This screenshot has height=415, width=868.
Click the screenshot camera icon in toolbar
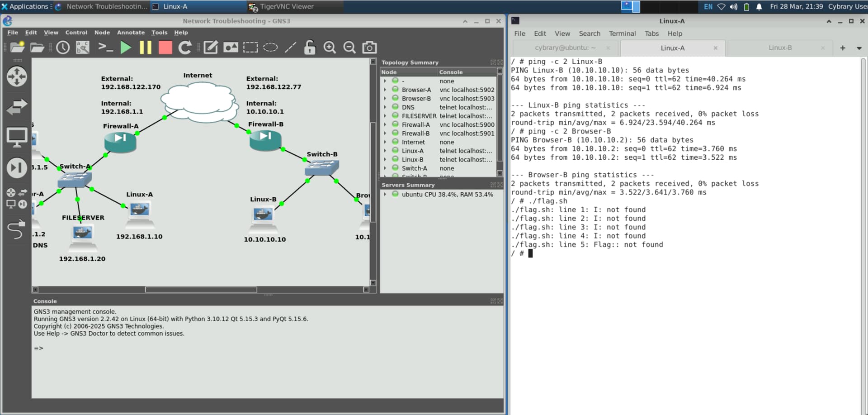pos(369,48)
